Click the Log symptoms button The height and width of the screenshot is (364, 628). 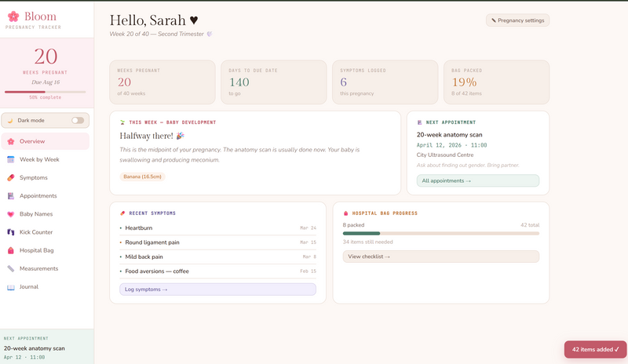click(x=217, y=289)
